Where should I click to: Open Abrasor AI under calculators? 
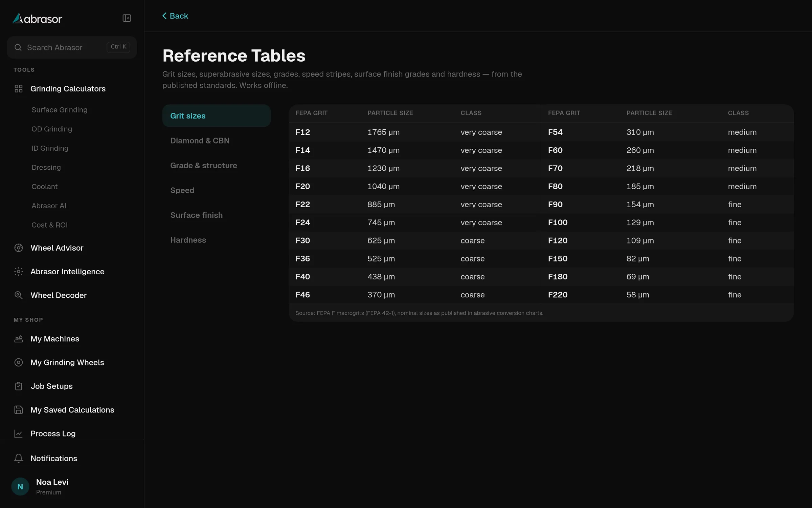(x=49, y=206)
